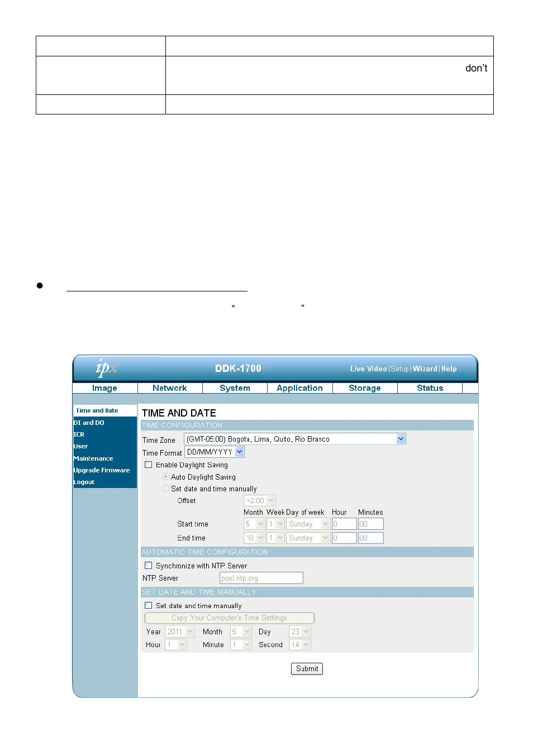Viewport: 533px width, 756px height.
Task: Click Logout in the sidebar
Action: (x=84, y=482)
